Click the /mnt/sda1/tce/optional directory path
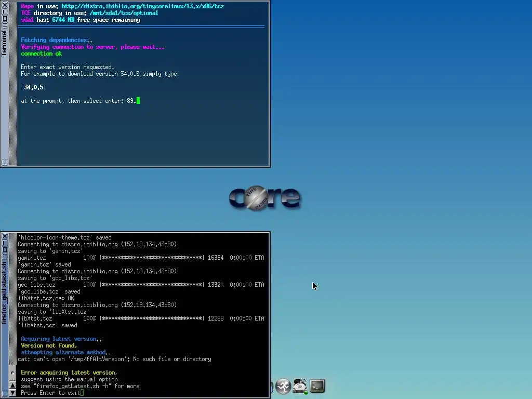The width and height of the screenshot is (532, 399). pos(124,13)
